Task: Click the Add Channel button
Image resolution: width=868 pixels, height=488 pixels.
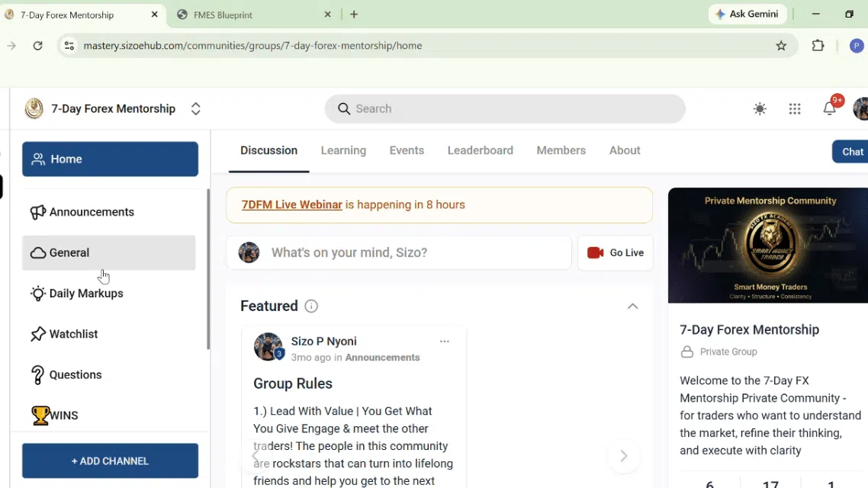Action: pos(110,461)
